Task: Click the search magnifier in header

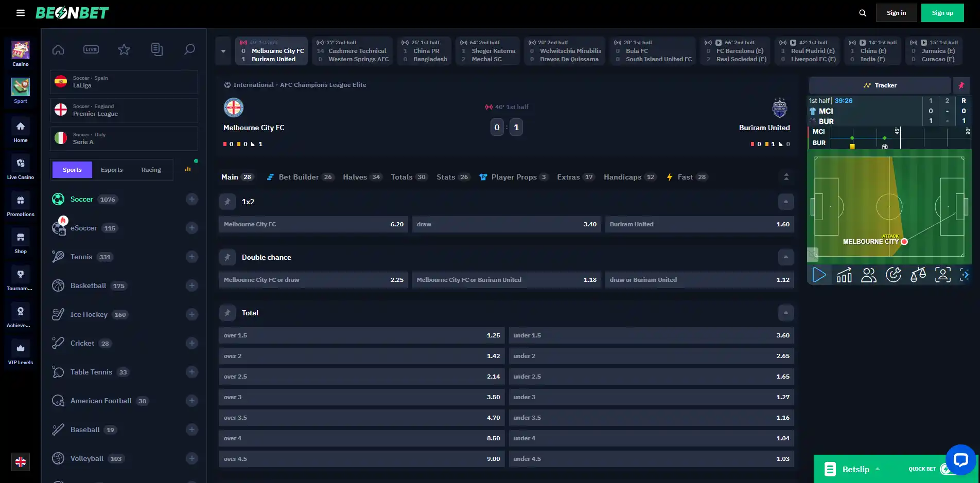Action: [863, 13]
